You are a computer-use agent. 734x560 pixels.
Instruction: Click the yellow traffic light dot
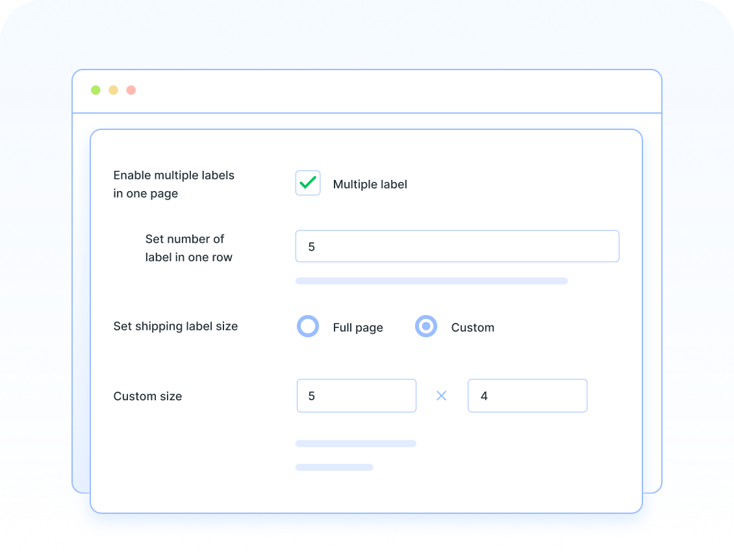point(113,90)
